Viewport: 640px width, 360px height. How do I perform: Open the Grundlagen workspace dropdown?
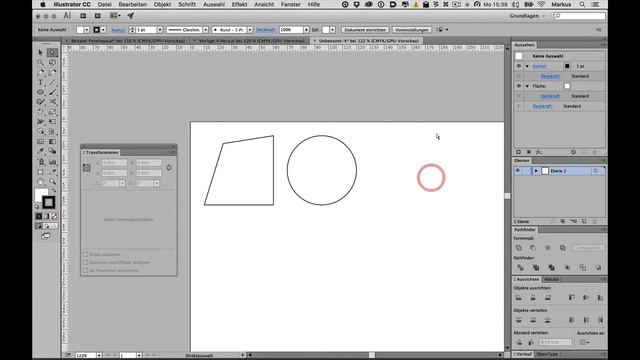click(x=527, y=16)
